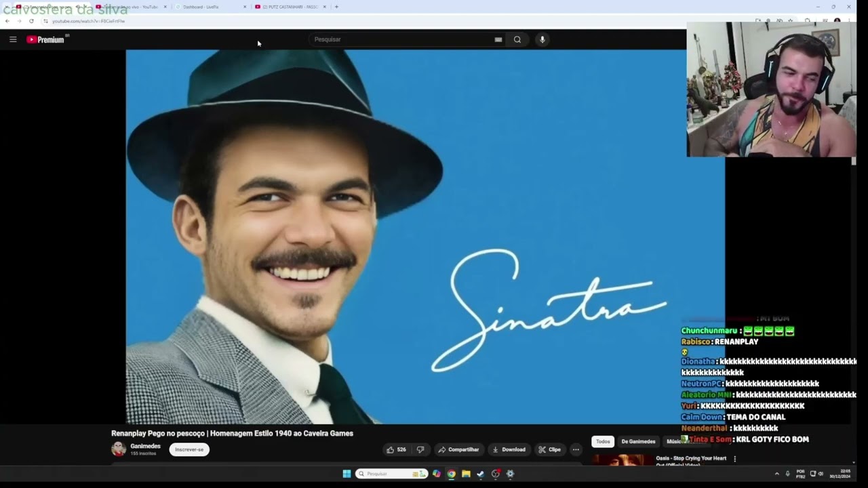Open Google Chrome from taskbar
Viewport: 868px width, 488px height.
pyautogui.click(x=451, y=474)
